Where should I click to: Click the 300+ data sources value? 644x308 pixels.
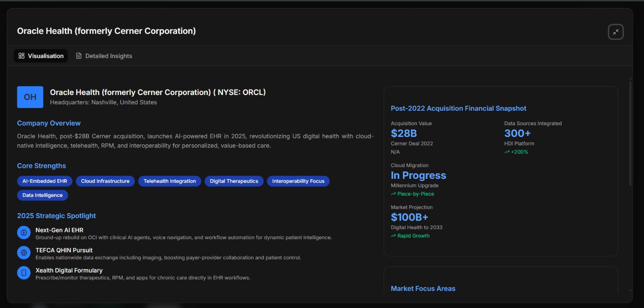pyautogui.click(x=518, y=133)
